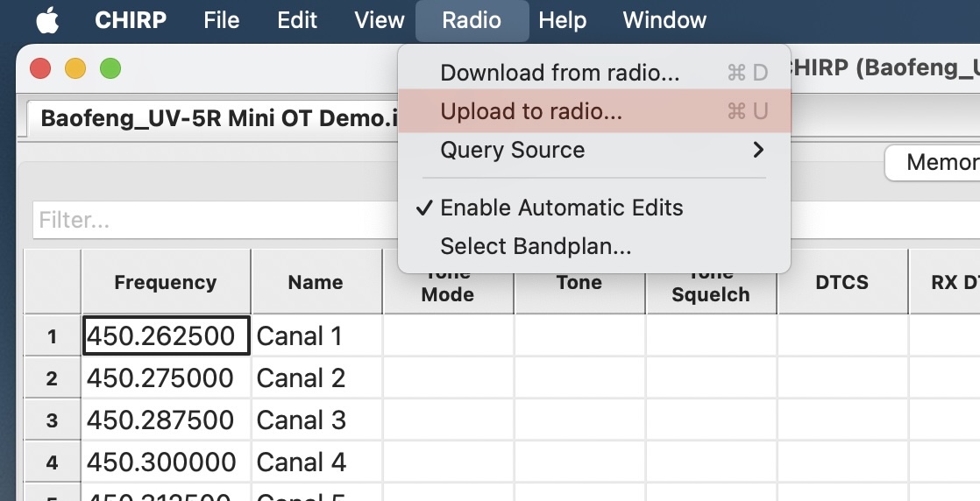The height and width of the screenshot is (501, 980).
Task: Click the Name column header
Action: tap(316, 282)
